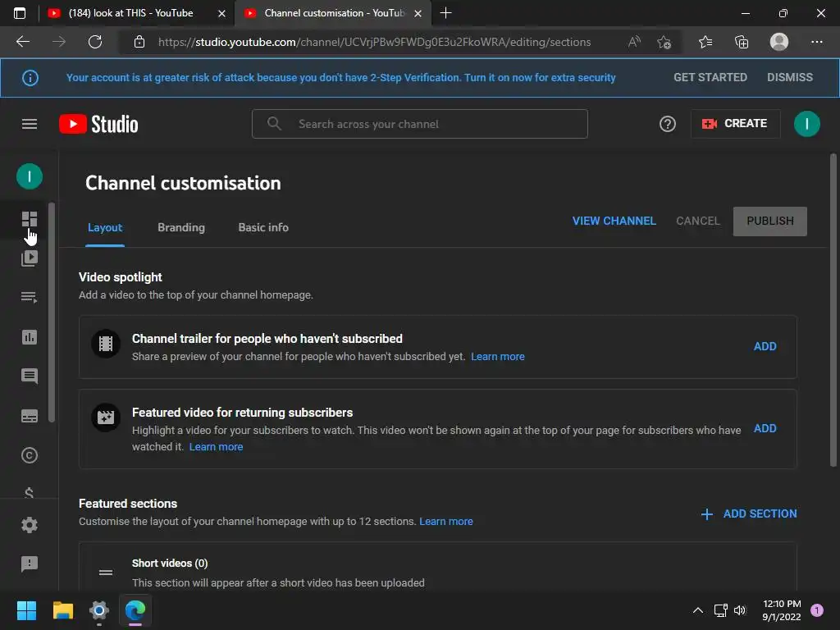Click ADD for featured video
Screen dimensions: 840x630
click(765, 428)
